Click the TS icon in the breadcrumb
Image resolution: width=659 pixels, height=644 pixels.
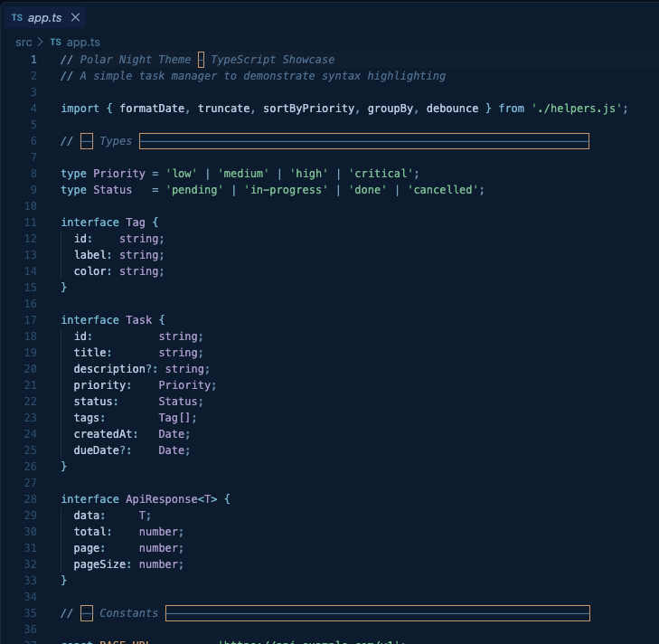pos(55,43)
